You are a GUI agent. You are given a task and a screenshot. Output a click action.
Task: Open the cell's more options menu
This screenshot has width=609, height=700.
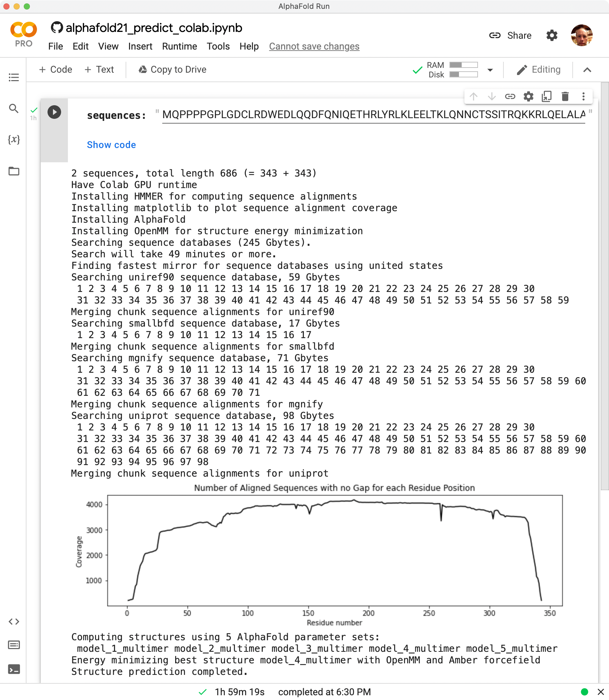(x=583, y=96)
